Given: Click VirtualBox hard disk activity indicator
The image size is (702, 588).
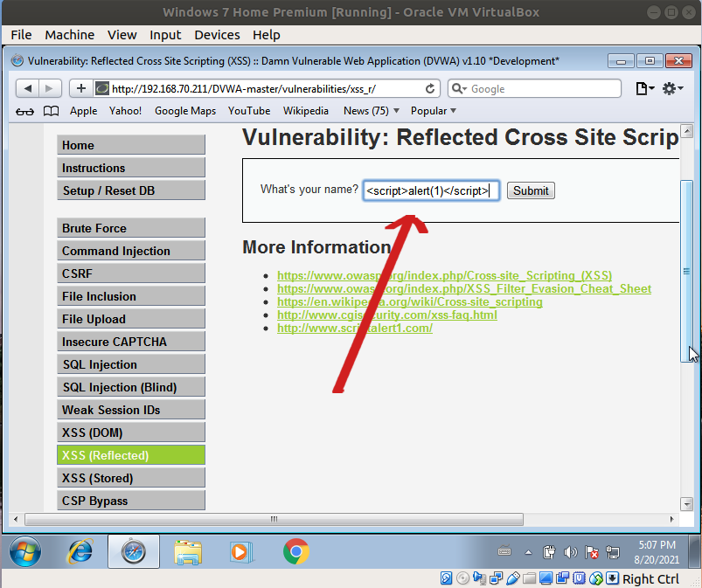Looking at the screenshot, I should 446,578.
